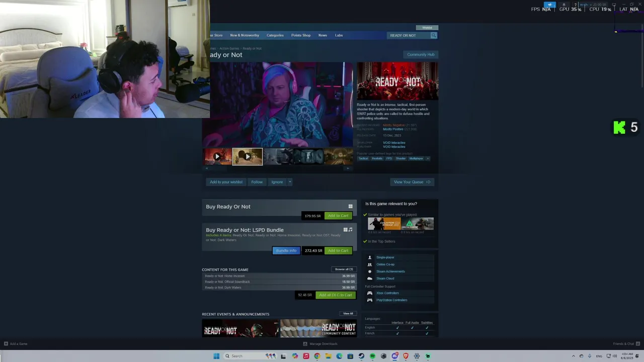
Task: Click the Single-player feature icon
Action: 370,257
